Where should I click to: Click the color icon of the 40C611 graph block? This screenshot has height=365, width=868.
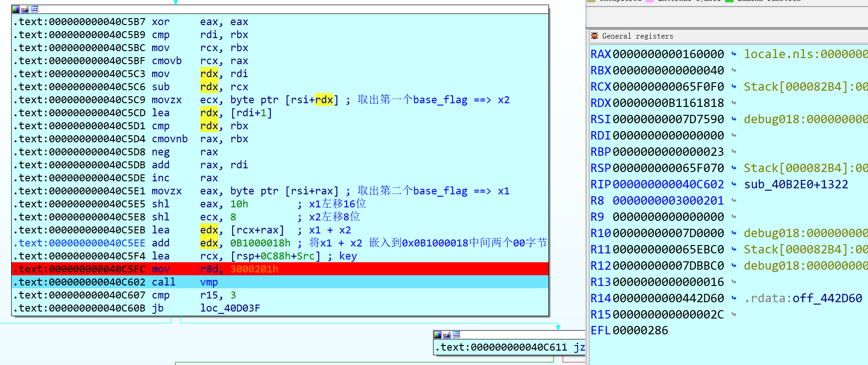(x=438, y=335)
